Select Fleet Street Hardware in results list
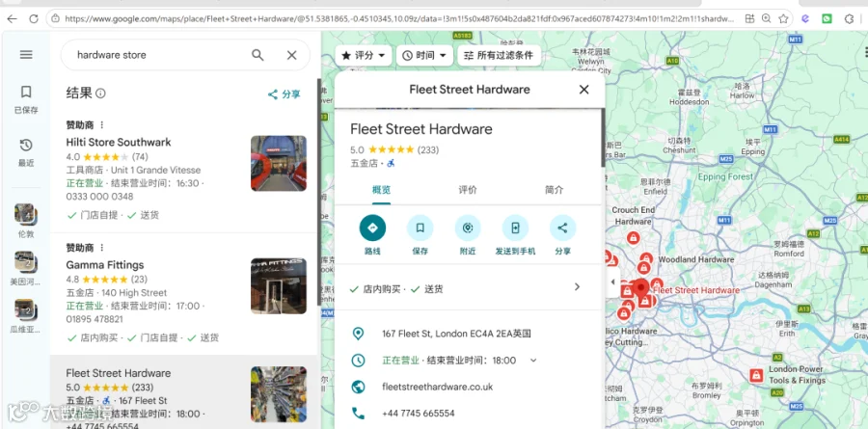The height and width of the screenshot is (429, 868). [x=118, y=373]
